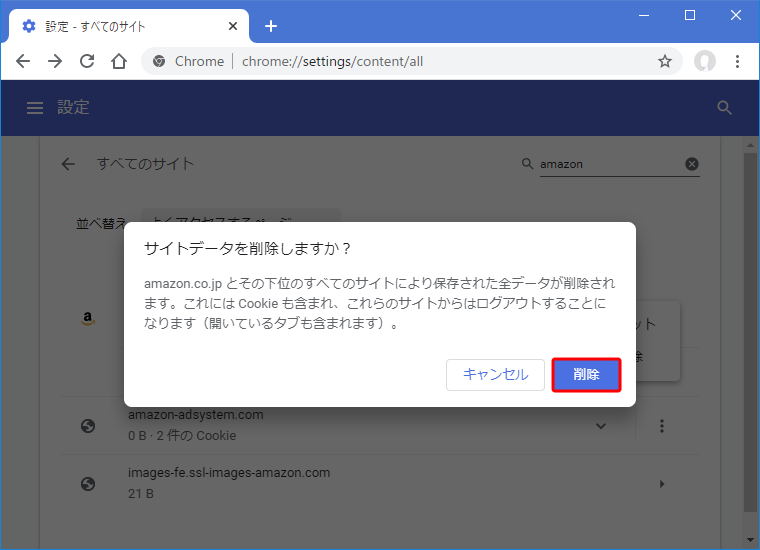Click the amazon search field
The width and height of the screenshot is (760, 550).
(x=608, y=164)
